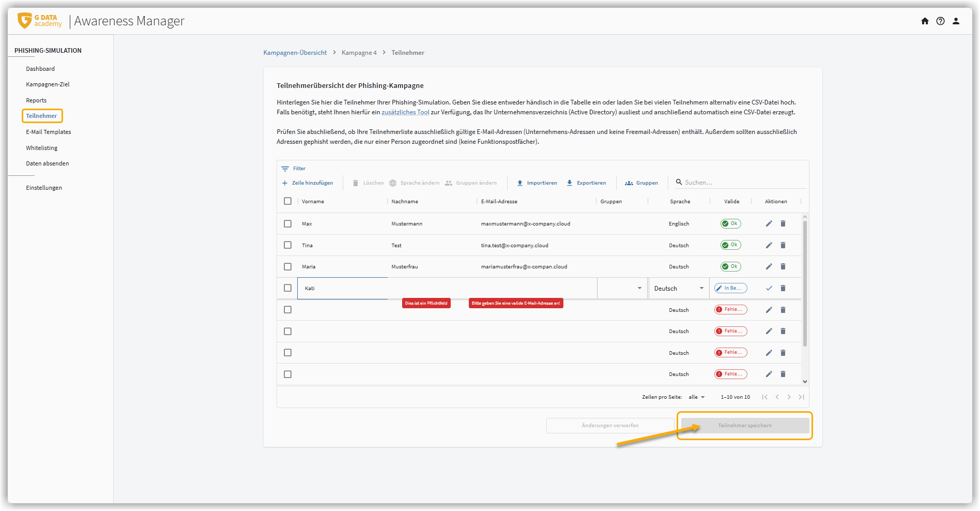Click Gruppen ändern toolbar action
This screenshot has width=980, height=511.
tap(471, 183)
